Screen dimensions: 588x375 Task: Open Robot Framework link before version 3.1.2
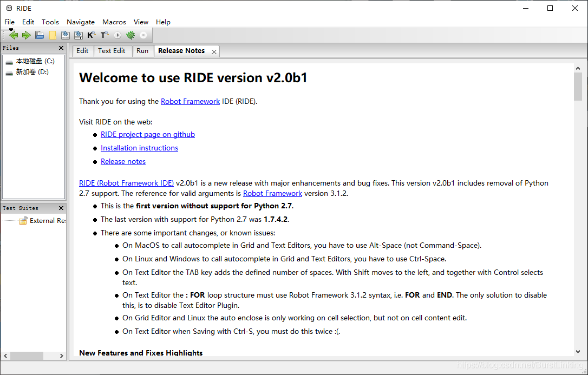[273, 194]
